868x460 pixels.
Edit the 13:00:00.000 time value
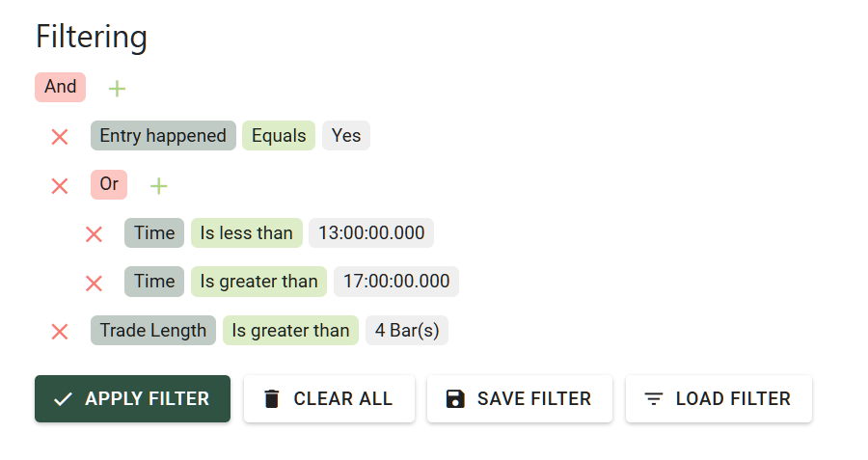click(371, 233)
